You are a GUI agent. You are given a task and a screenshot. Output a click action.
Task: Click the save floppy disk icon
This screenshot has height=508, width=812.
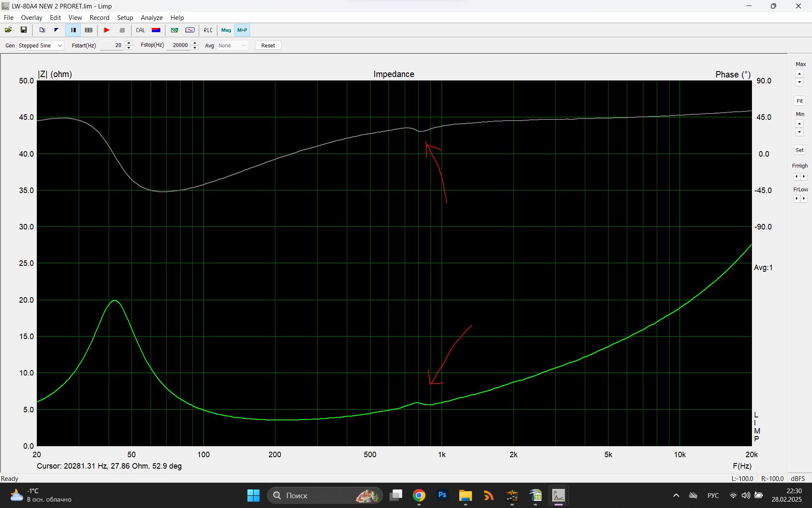[x=24, y=30]
